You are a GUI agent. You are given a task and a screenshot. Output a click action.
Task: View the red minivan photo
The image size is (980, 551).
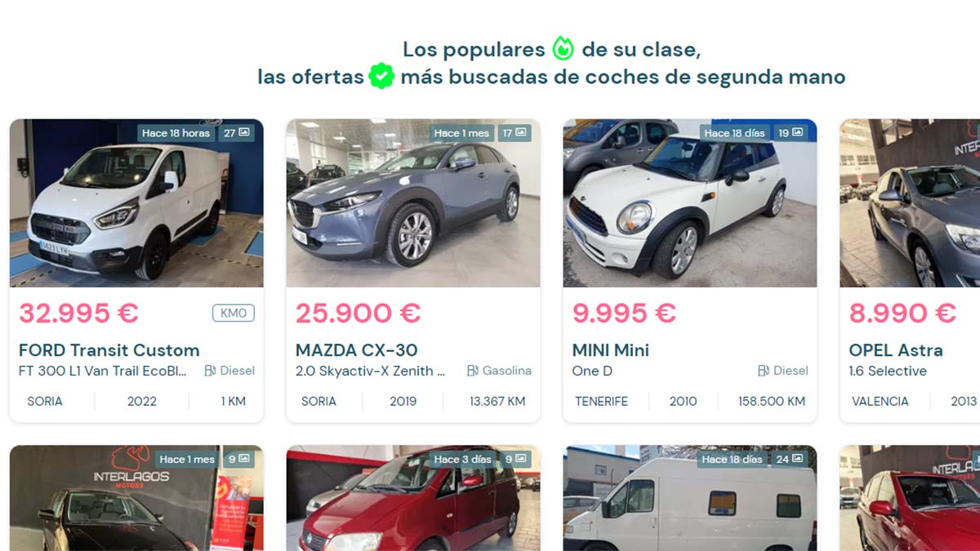pyautogui.click(x=413, y=498)
